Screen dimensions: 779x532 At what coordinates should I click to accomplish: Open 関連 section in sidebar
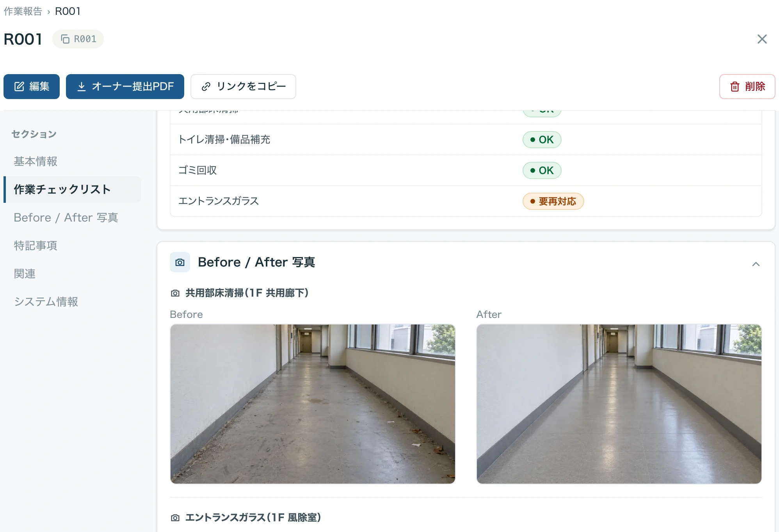point(25,274)
